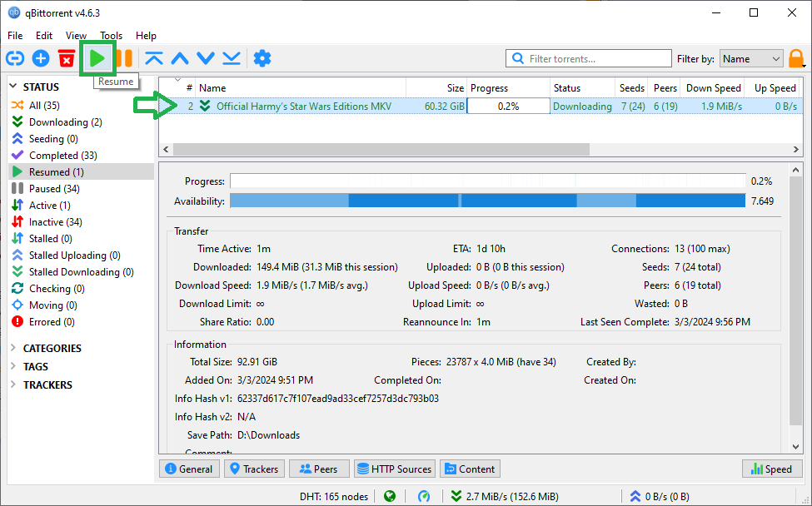This screenshot has width=812, height=506.
Task: Sort by the Down Speed column header
Action: click(713, 88)
